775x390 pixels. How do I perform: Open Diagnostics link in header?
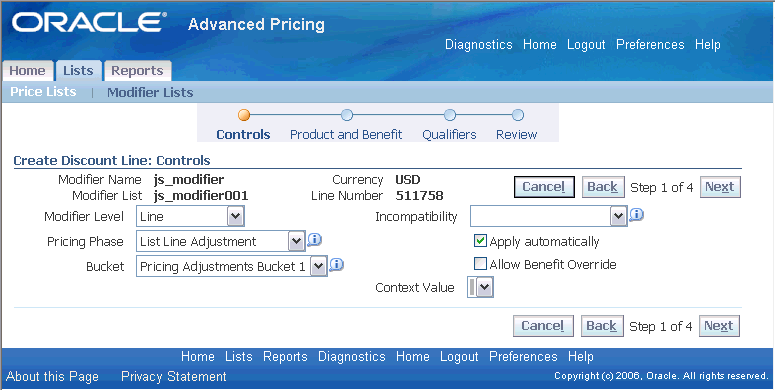pyautogui.click(x=478, y=44)
